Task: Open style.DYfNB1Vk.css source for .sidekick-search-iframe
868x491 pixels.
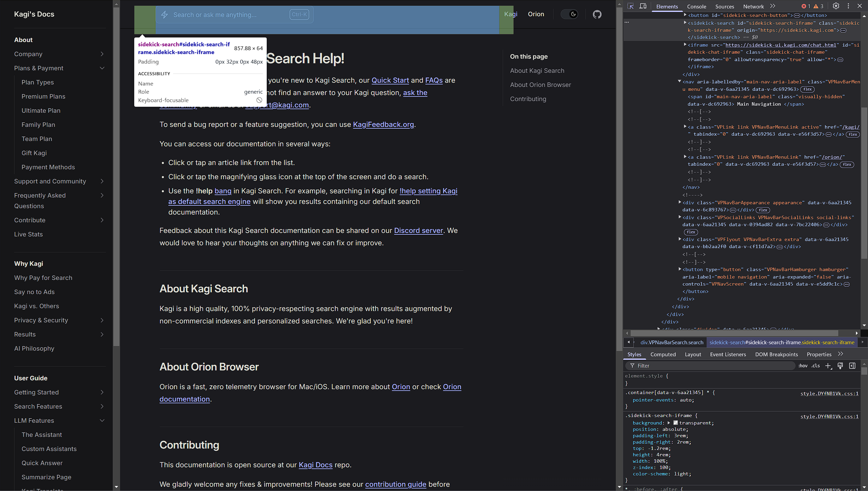Action: pyautogui.click(x=829, y=416)
